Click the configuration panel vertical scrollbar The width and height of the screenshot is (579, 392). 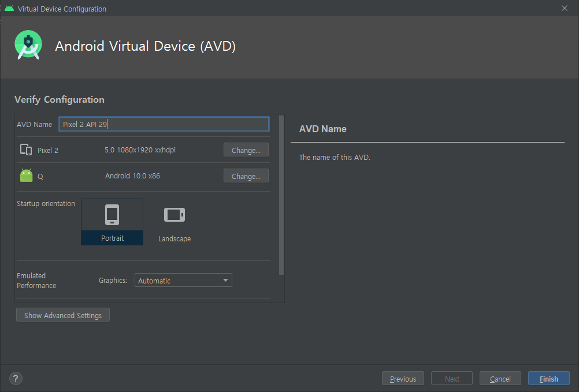pyautogui.click(x=281, y=196)
